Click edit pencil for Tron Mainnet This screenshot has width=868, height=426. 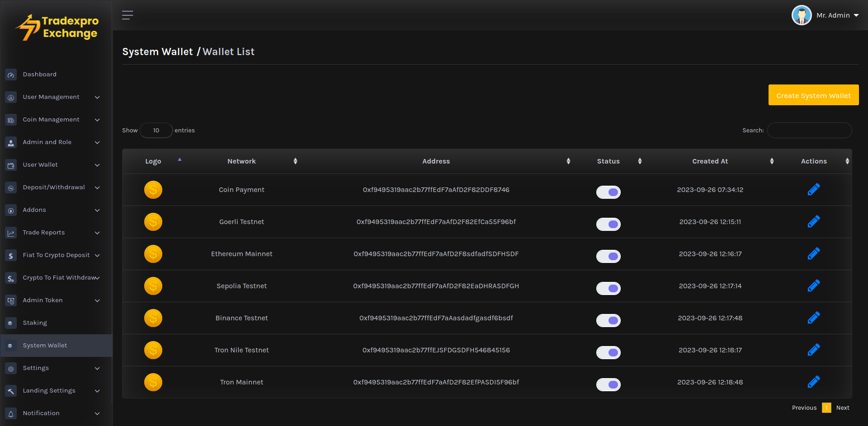pyautogui.click(x=813, y=382)
